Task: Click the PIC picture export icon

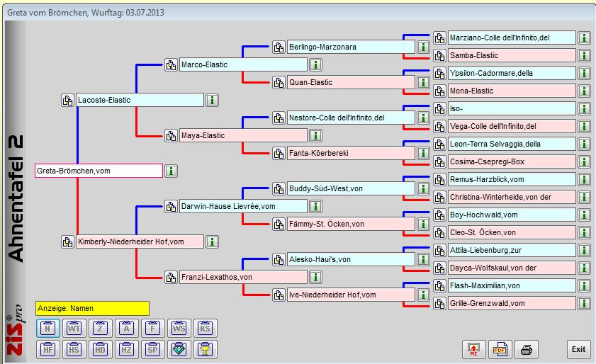Action: point(472,349)
